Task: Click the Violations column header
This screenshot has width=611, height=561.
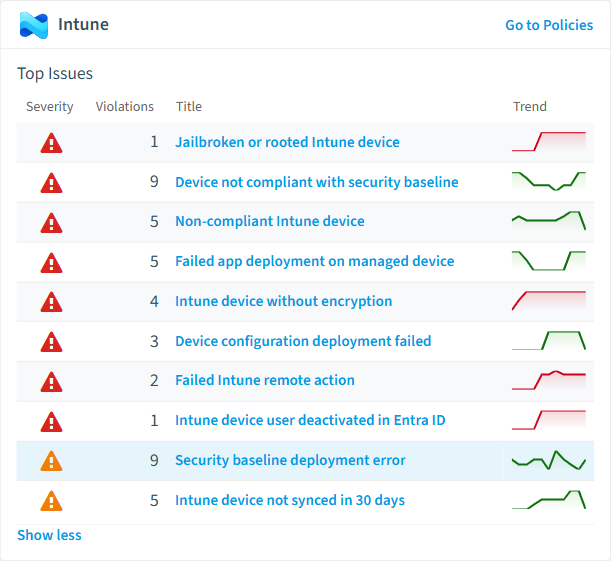Action: pos(125,107)
